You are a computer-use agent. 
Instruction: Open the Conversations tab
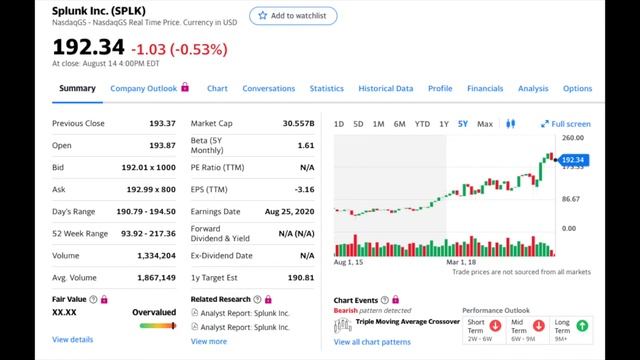(x=269, y=89)
